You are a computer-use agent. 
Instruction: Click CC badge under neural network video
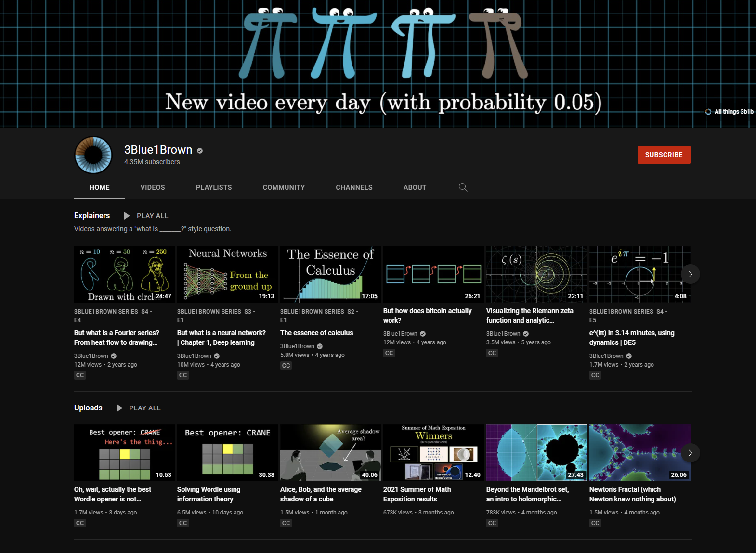click(x=183, y=375)
